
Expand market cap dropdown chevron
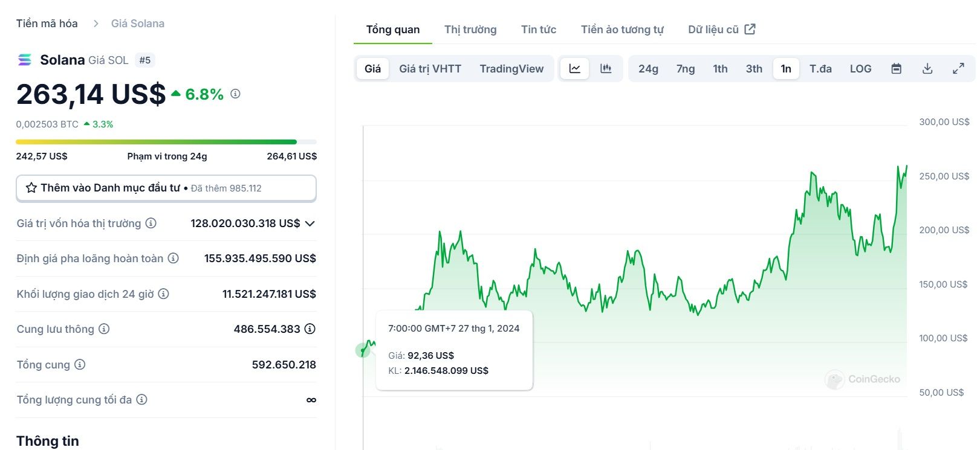tap(310, 223)
